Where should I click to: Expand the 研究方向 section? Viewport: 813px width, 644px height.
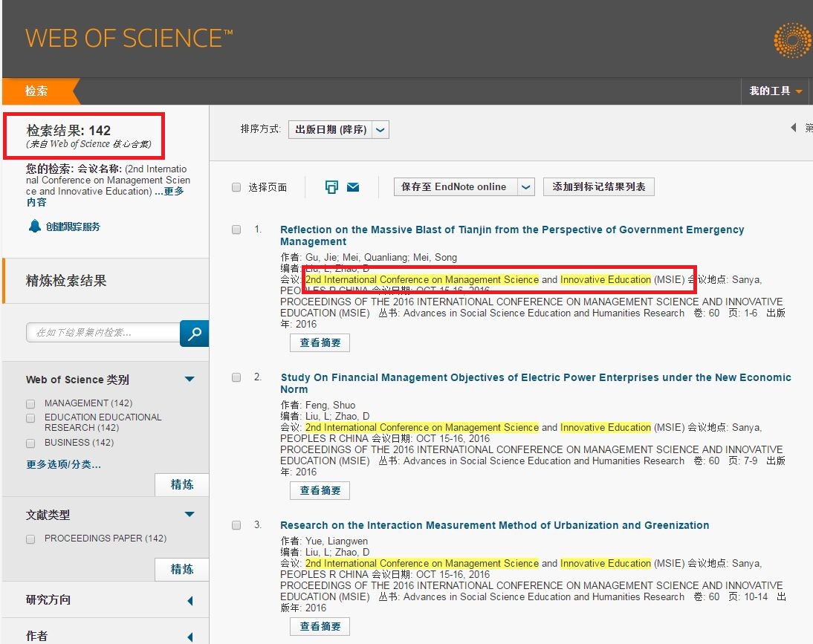pos(190,600)
